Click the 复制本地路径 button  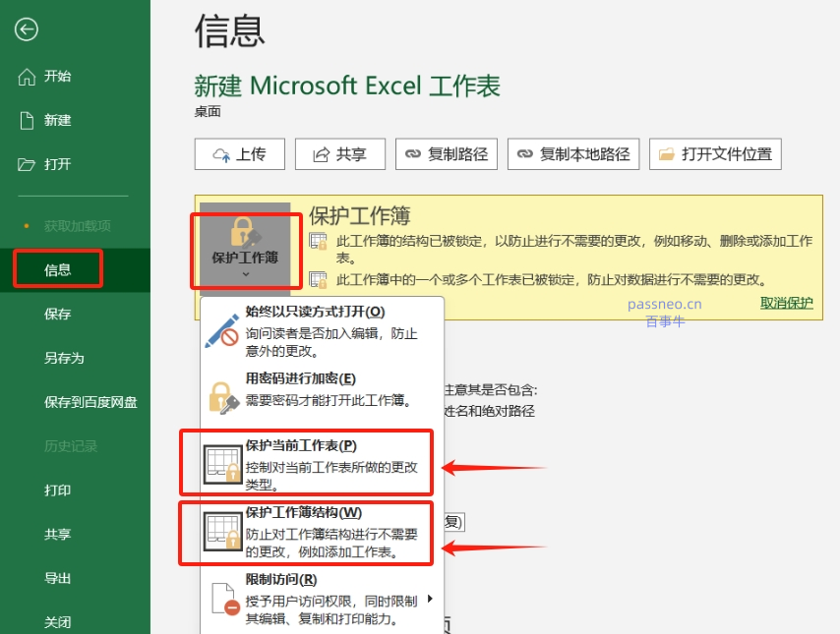point(573,154)
